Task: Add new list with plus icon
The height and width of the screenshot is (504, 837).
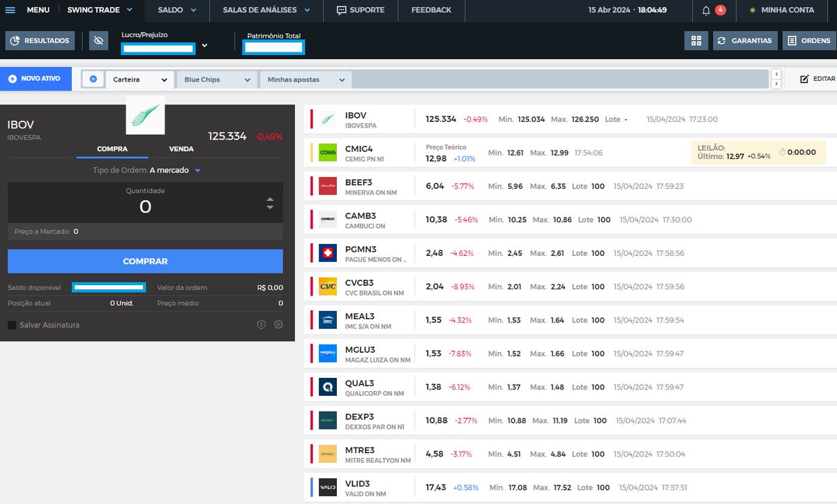Action: (93, 79)
